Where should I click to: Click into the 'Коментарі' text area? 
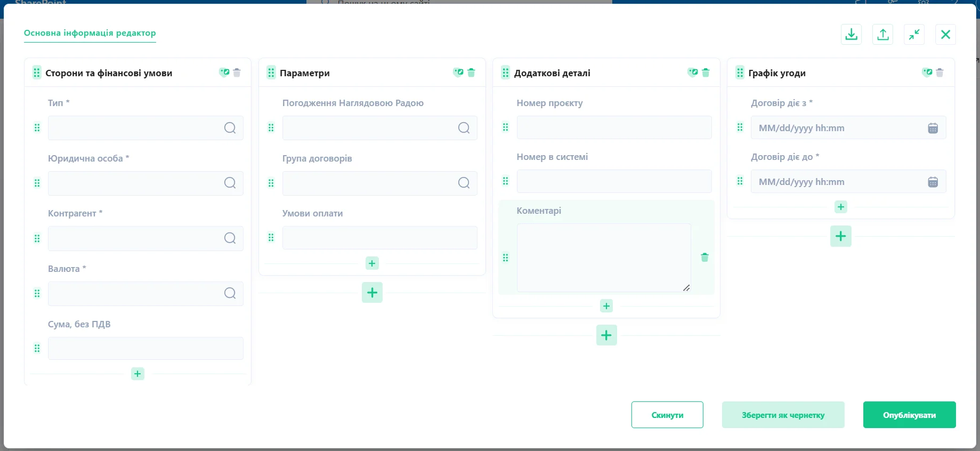(x=604, y=257)
